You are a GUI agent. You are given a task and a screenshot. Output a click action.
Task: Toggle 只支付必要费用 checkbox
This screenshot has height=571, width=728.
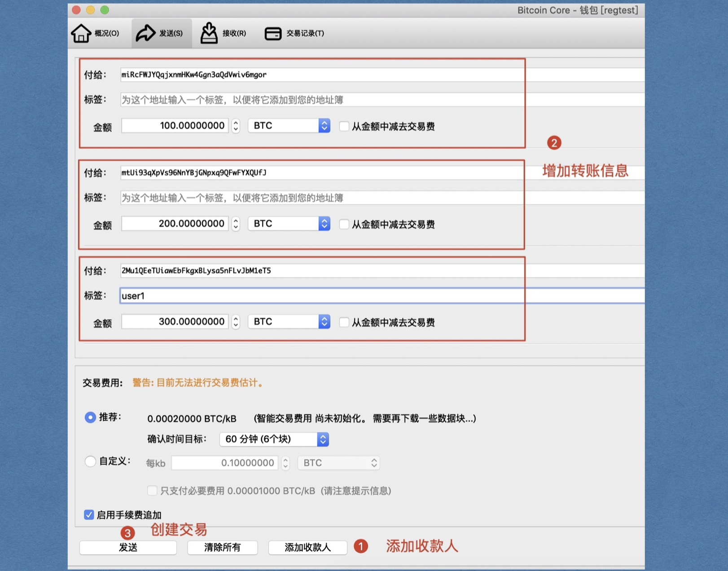point(152,491)
